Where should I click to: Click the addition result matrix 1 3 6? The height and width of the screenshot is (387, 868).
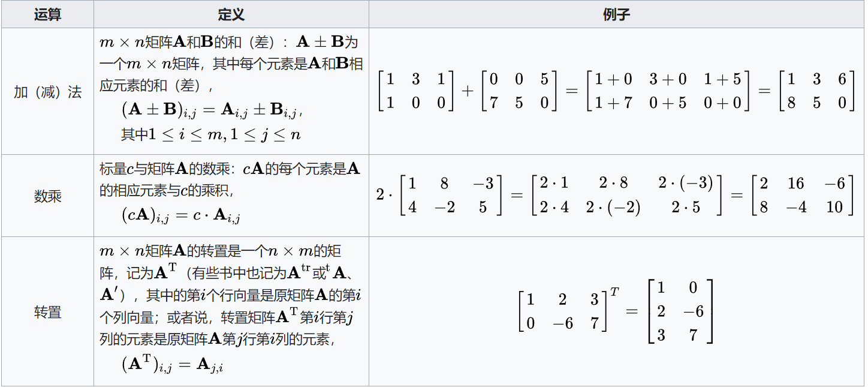(x=816, y=91)
